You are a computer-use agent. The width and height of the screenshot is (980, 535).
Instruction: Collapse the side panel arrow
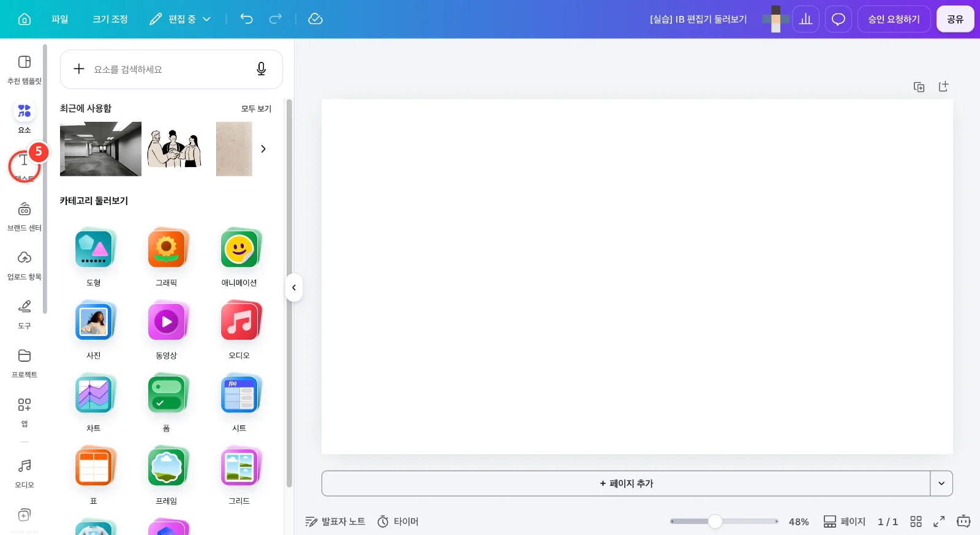(294, 288)
